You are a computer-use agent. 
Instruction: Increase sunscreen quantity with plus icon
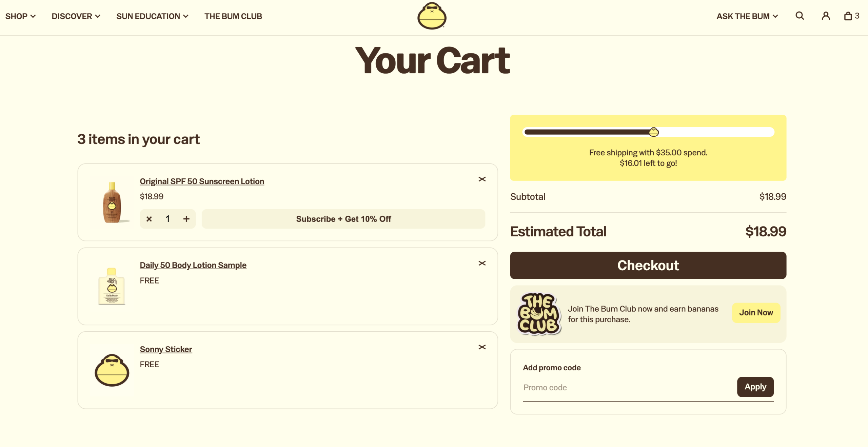[186, 219]
